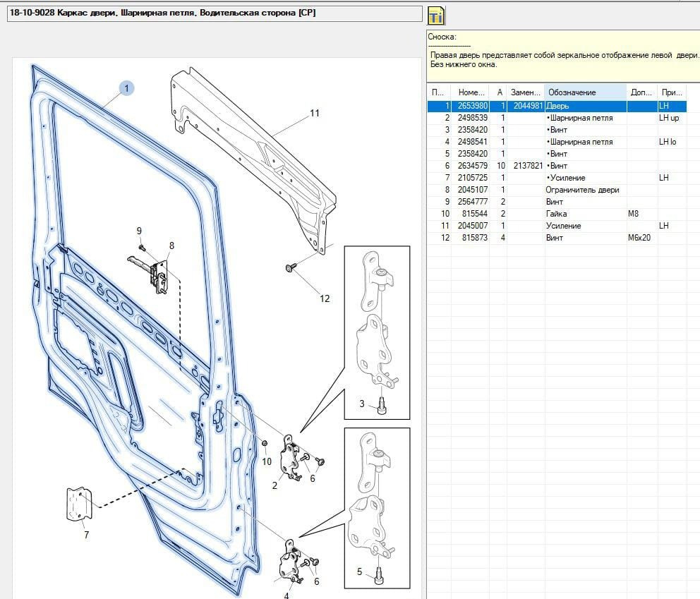Screen dimensions: 700x599
Task: Select part number 2498539 hinge row
Action: coord(472,118)
